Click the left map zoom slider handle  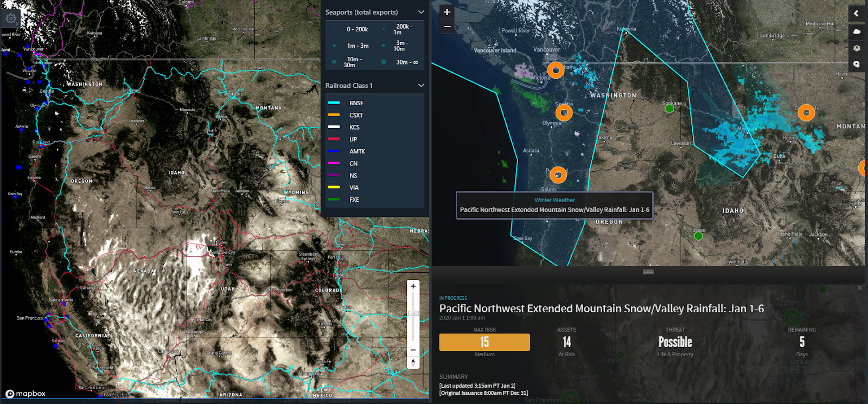(x=413, y=313)
